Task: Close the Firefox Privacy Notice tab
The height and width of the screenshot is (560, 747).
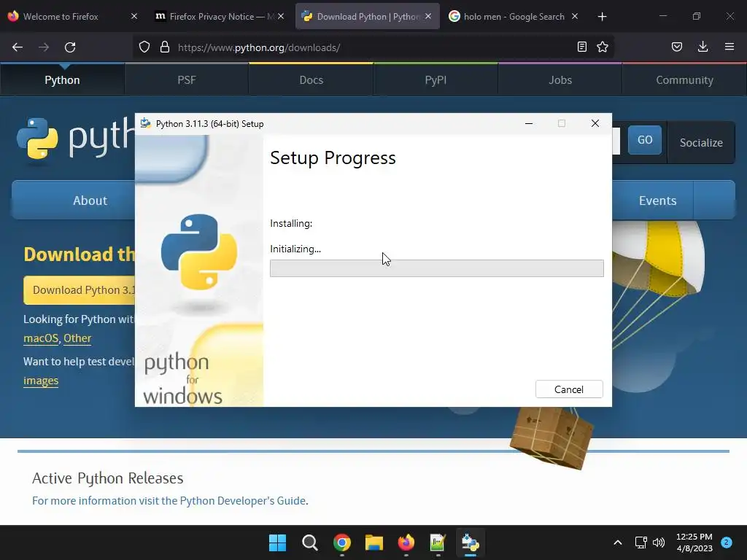Action: click(x=281, y=17)
